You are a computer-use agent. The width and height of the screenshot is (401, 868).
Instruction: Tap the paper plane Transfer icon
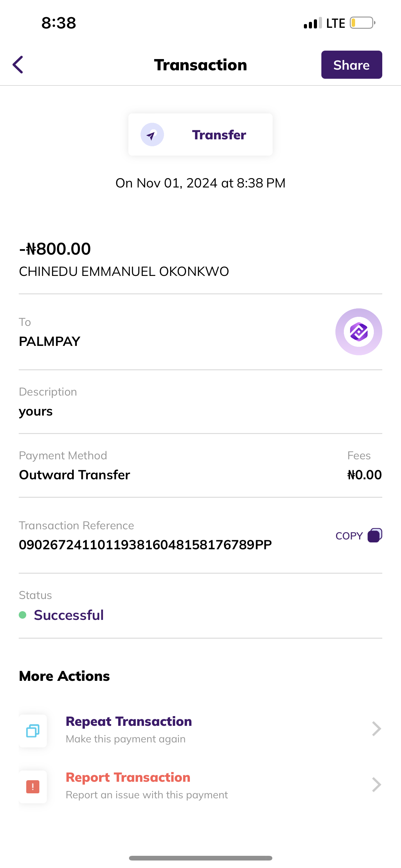click(152, 135)
